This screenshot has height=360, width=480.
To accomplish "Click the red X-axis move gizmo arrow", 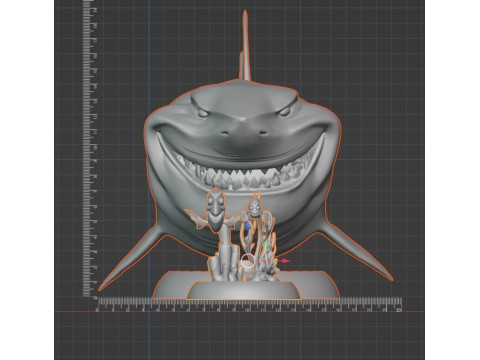I will pos(286,261).
